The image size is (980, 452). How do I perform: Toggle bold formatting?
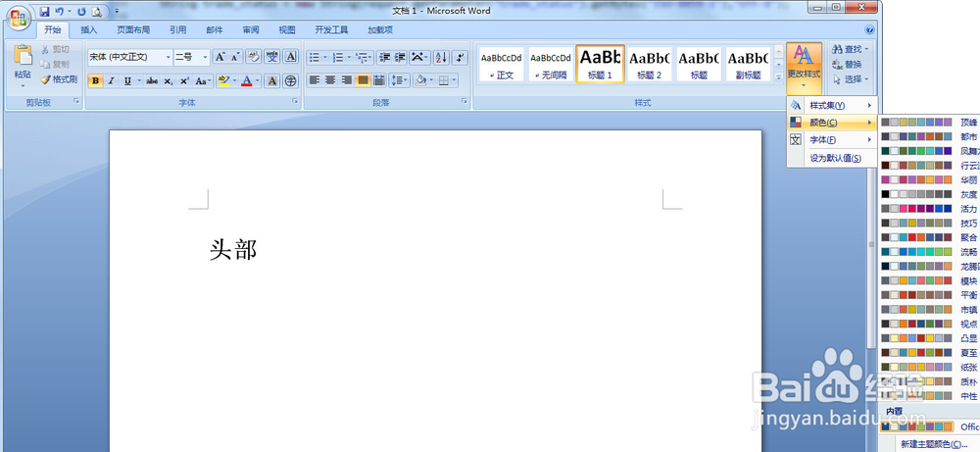coord(96,80)
